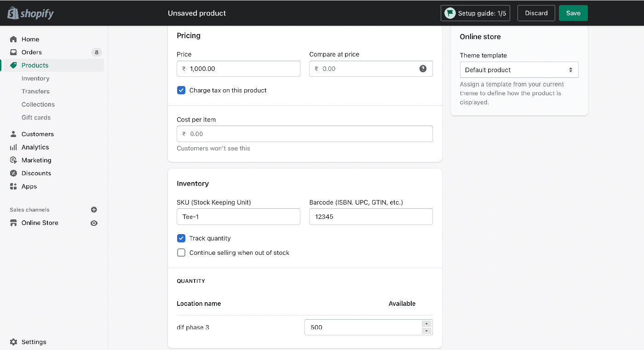Viewport: 644px width, 350px height.
Task: Uncheck Charge tax on this product
Action: click(x=181, y=90)
